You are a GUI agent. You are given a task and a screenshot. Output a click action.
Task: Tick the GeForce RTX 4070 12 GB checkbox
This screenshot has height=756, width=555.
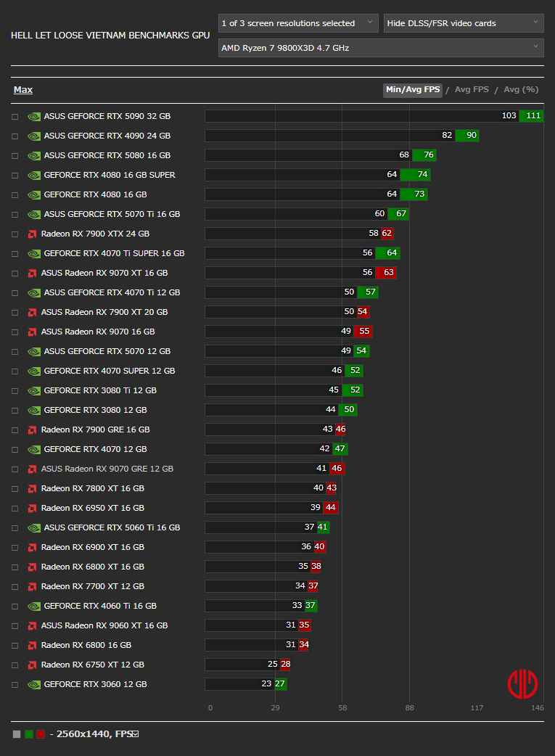15,450
